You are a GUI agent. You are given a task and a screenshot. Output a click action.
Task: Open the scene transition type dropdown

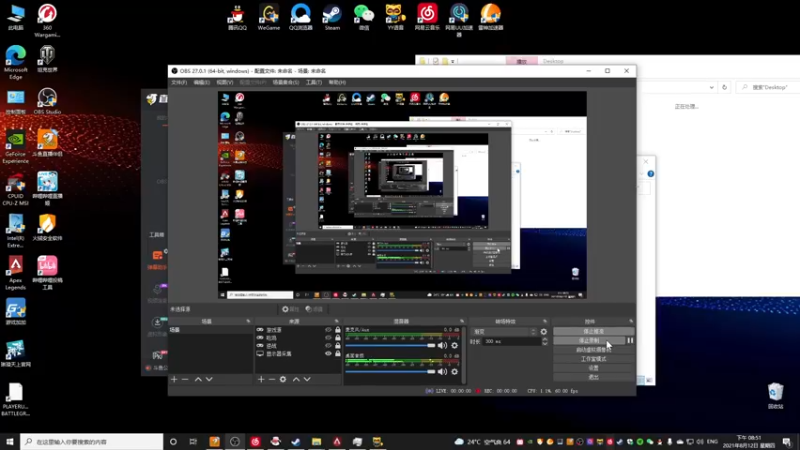click(504, 332)
